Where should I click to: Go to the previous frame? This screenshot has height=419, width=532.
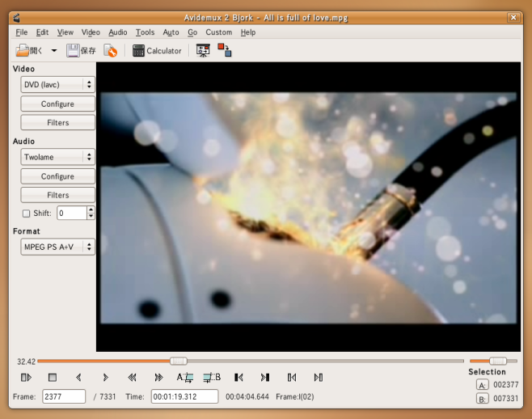[78, 377]
